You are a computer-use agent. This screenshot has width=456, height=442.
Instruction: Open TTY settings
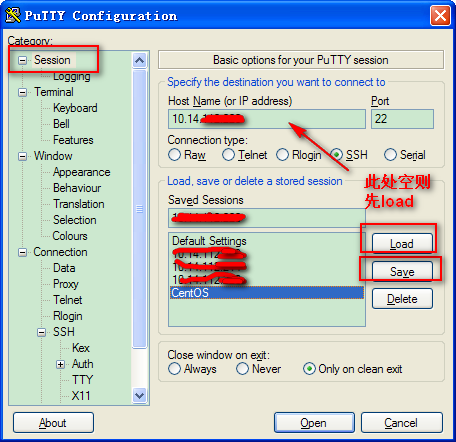82,380
